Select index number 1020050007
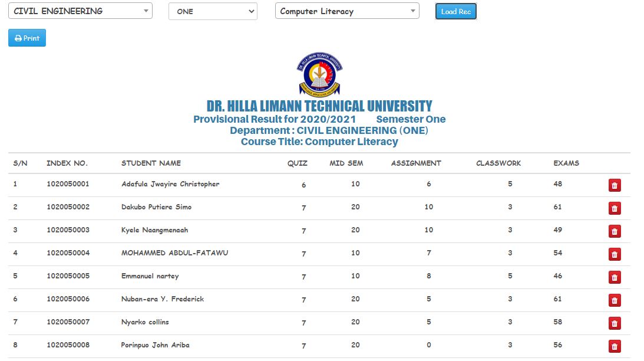Screen dimensions: 644x361 68,322
